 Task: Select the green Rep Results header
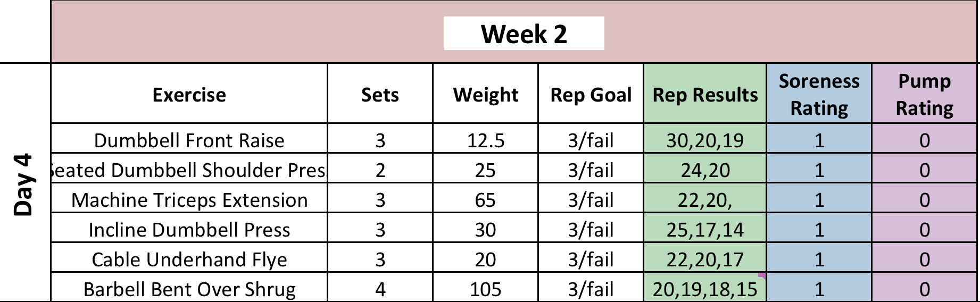click(x=704, y=95)
